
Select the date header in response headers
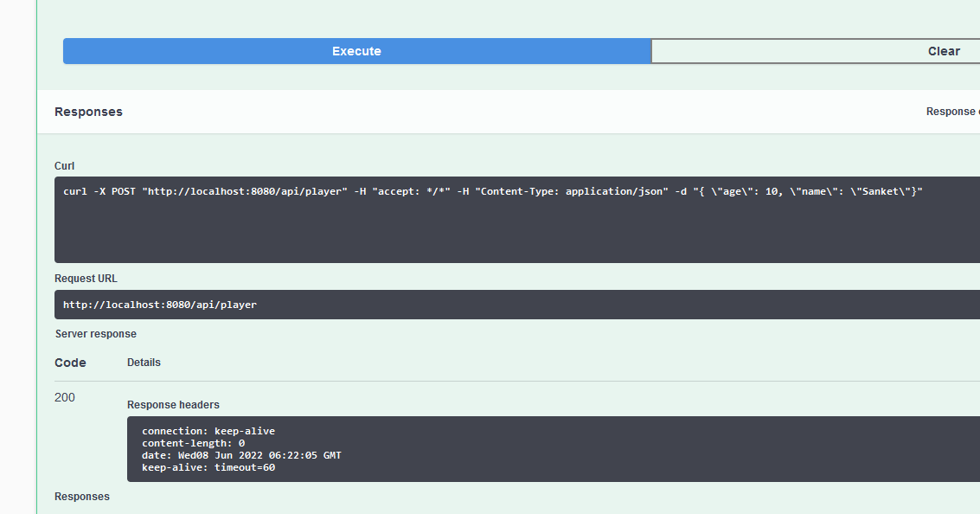(242, 454)
